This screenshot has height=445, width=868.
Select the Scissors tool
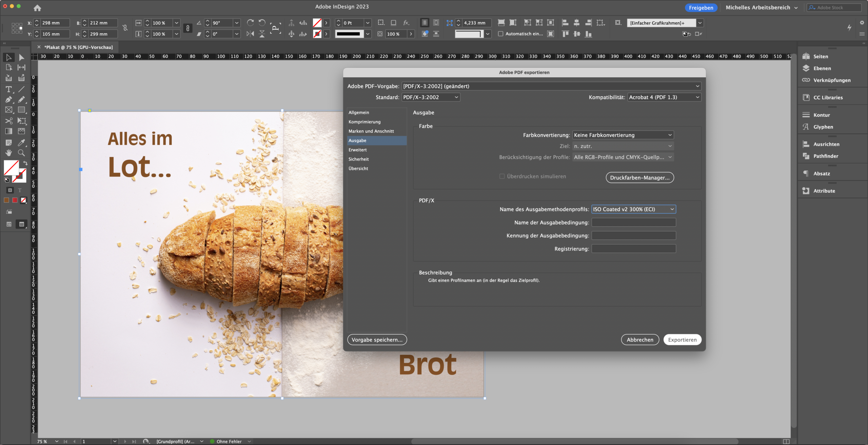coord(8,121)
